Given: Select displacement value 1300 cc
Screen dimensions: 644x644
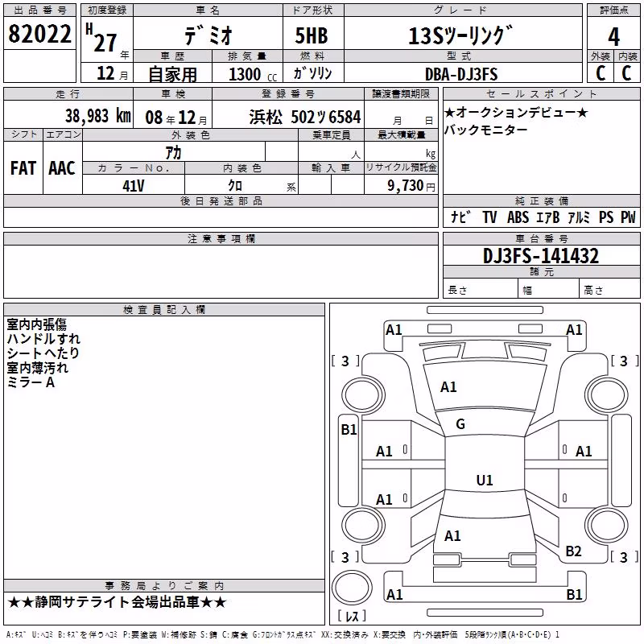Looking at the screenshot, I should pos(253,74).
